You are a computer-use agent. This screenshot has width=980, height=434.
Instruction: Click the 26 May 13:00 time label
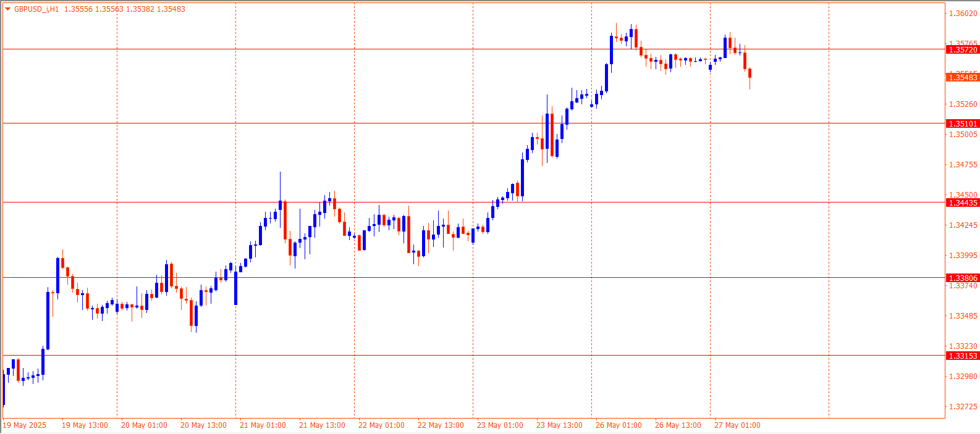[x=678, y=425]
